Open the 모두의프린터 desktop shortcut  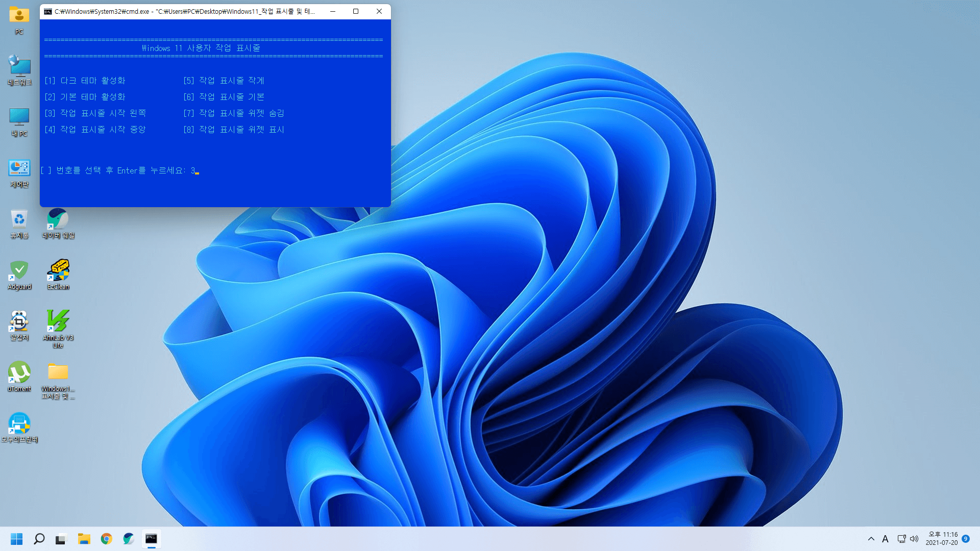pos(19,428)
